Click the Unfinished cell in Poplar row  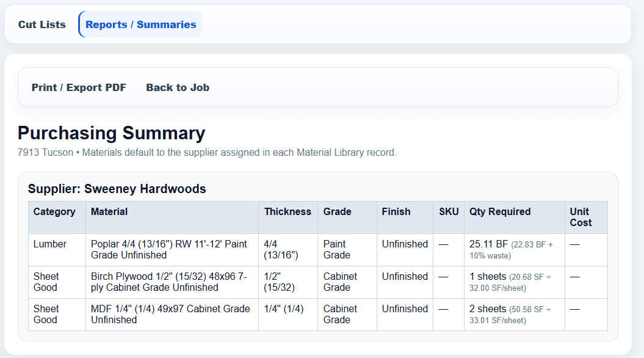(405, 250)
